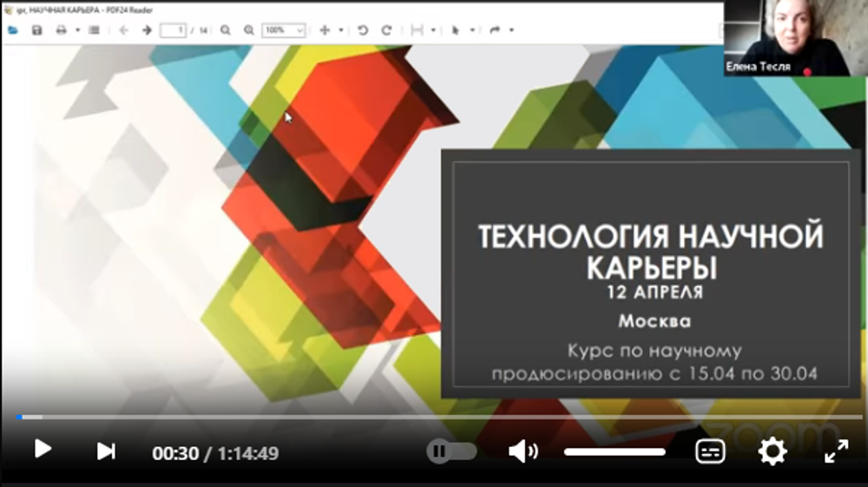
Task: Open the 100% zoom level dropdown
Action: [x=284, y=30]
